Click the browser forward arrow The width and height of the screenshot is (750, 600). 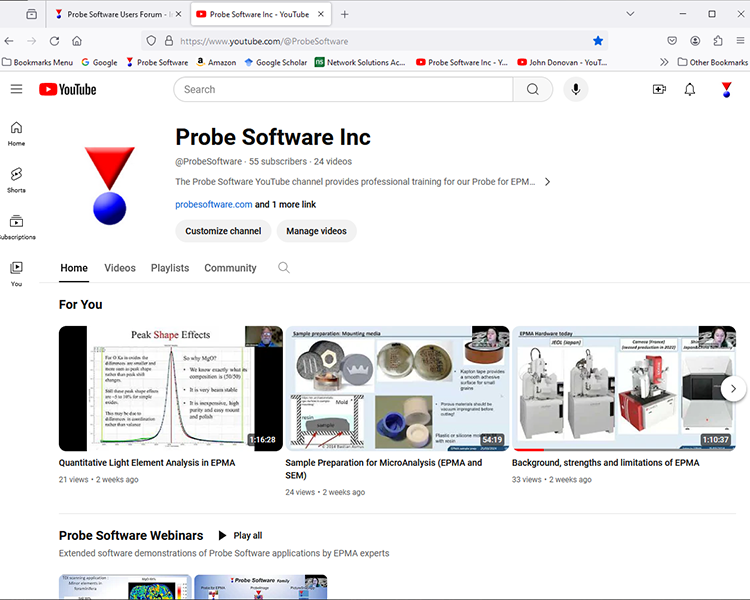click(32, 41)
